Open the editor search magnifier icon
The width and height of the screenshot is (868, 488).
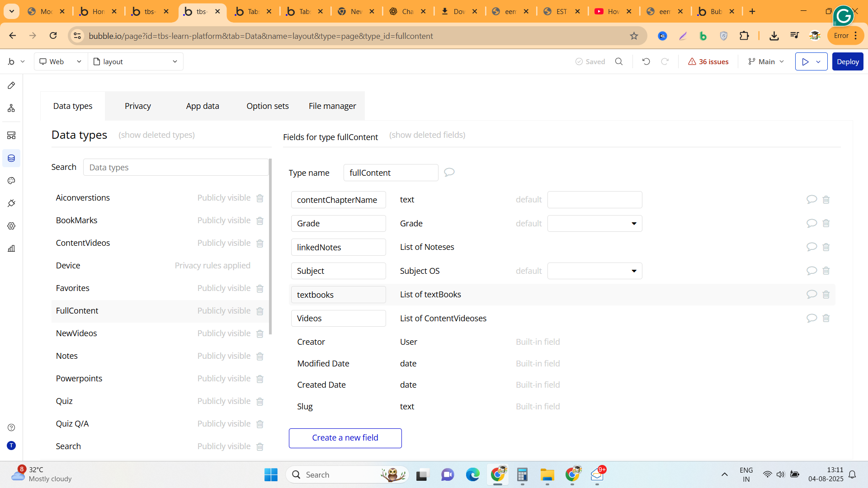(x=619, y=61)
